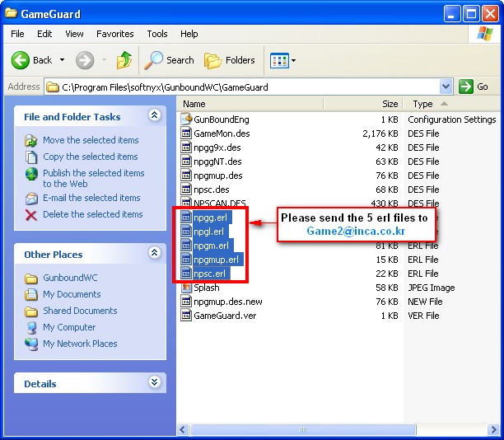Expand the Details panel
The width and height of the screenshot is (504, 440).
(154, 382)
